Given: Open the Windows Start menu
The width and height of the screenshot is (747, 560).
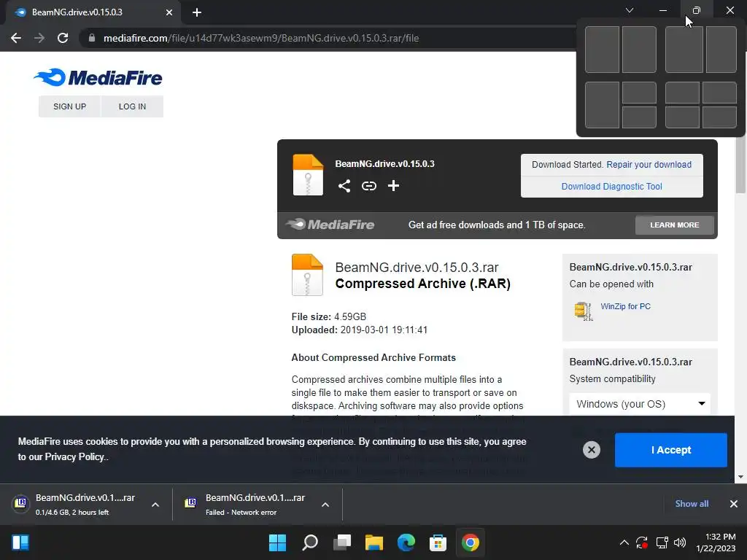Looking at the screenshot, I should pos(277,542).
